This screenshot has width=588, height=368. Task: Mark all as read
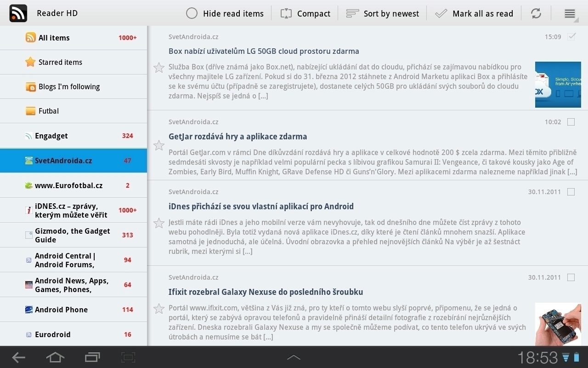pos(474,13)
